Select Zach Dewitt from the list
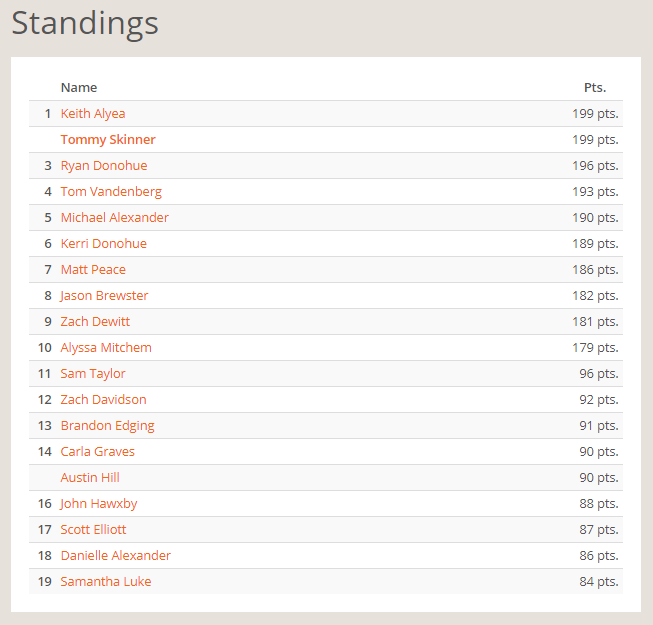 (95, 322)
